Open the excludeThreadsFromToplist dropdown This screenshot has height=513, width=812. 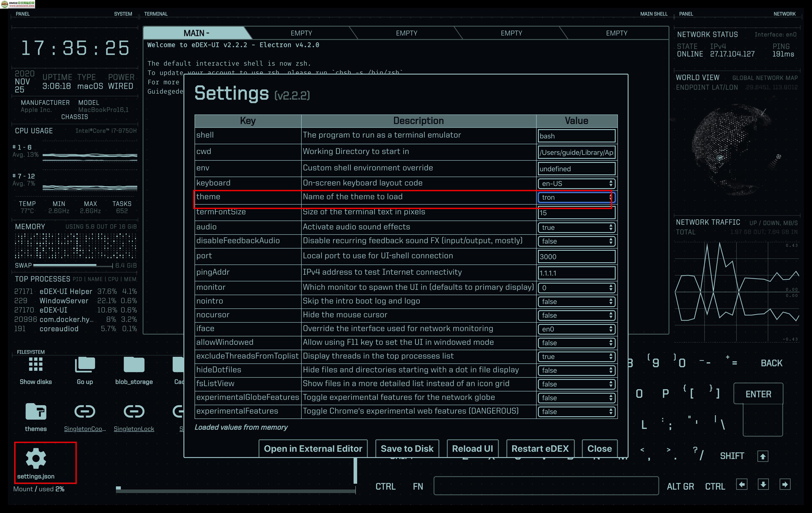point(576,356)
